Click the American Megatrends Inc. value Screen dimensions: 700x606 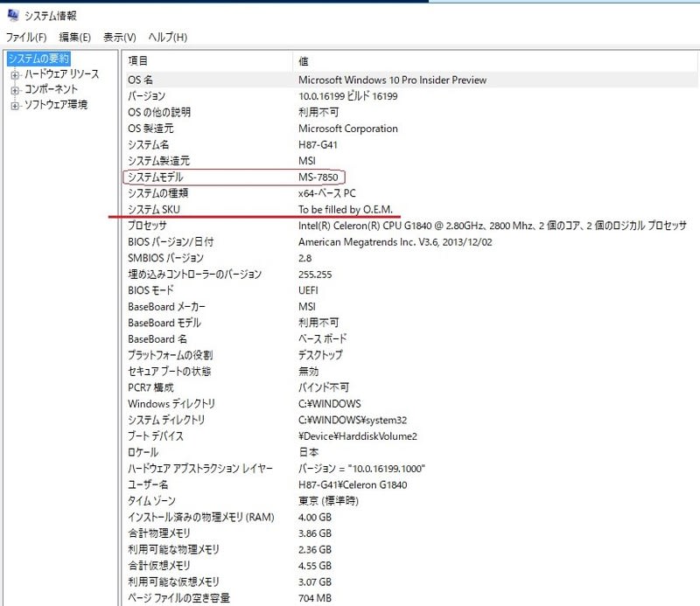[x=395, y=242]
